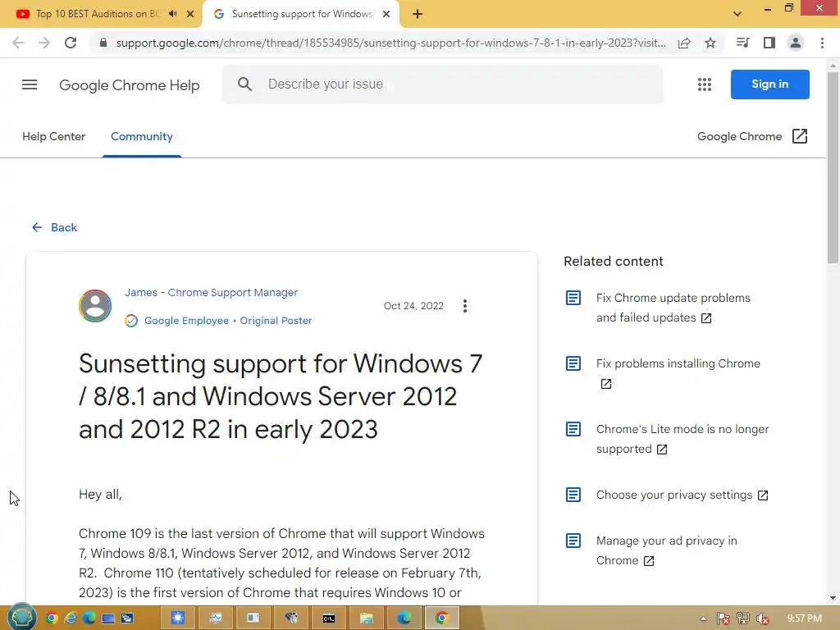This screenshot has width=840, height=630.
Task: Open the media controls icon
Action: [742, 43]
